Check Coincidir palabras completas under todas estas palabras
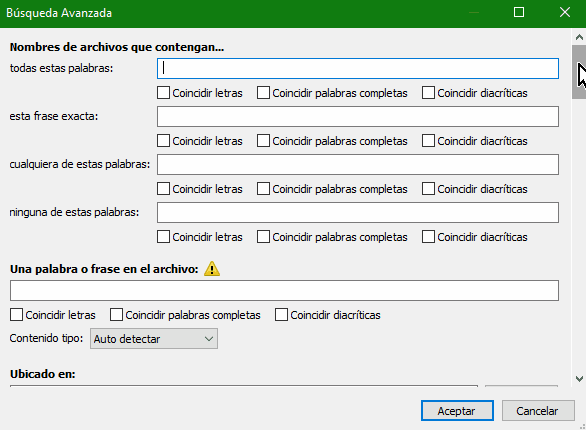 [263, 93]
